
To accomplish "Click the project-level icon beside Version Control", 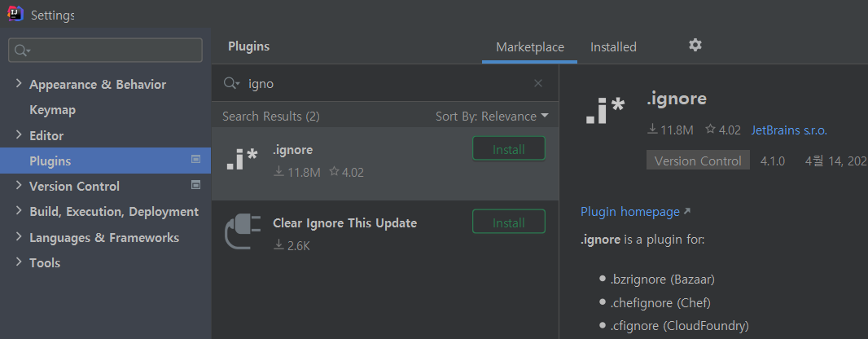I will tap(195, 184).
